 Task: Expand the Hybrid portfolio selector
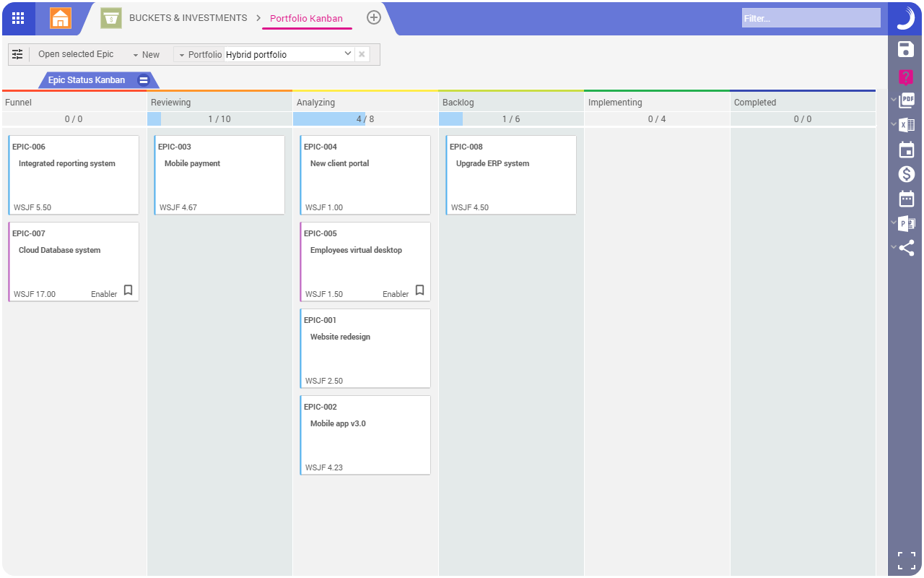pos(349,53)
